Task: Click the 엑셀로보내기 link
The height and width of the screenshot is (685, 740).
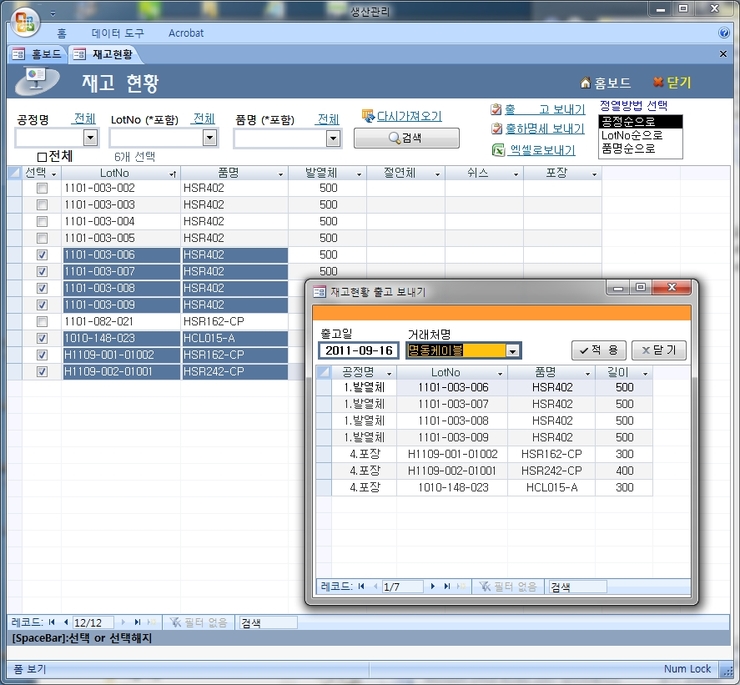Action: point(542,150)
